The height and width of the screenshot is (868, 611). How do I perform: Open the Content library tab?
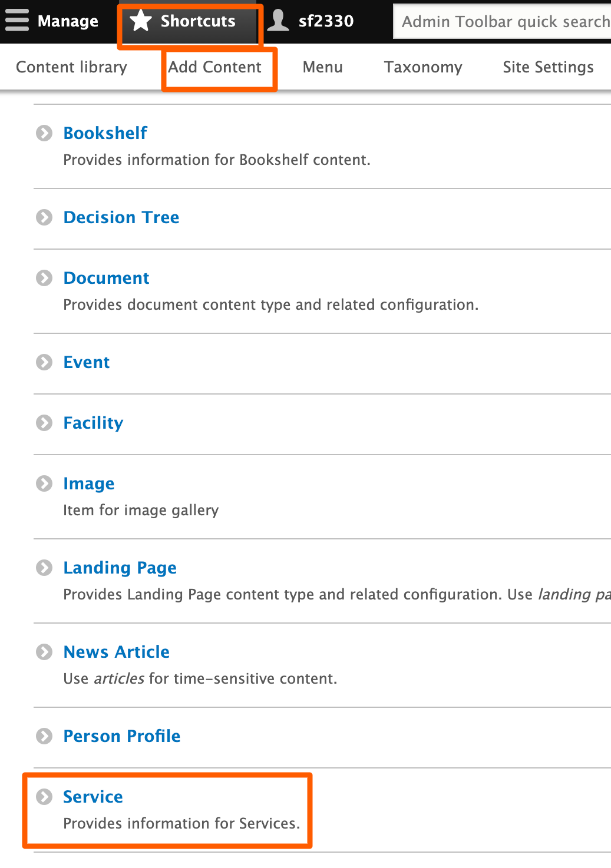[x=71, y=67]
